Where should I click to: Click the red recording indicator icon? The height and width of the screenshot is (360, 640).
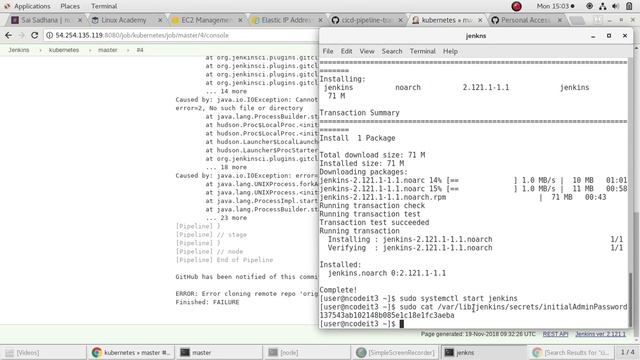[x=516, y=6]
